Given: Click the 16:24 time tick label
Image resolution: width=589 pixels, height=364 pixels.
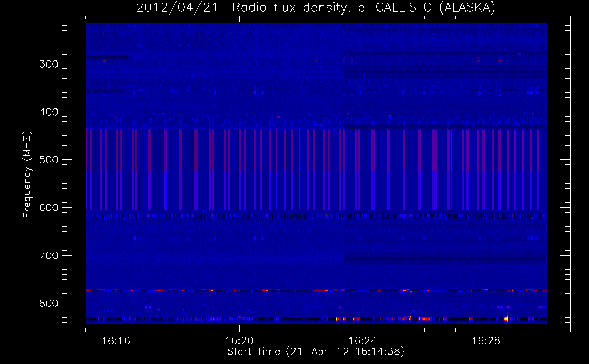Looking at the screenshot, I should pos(363,341).
